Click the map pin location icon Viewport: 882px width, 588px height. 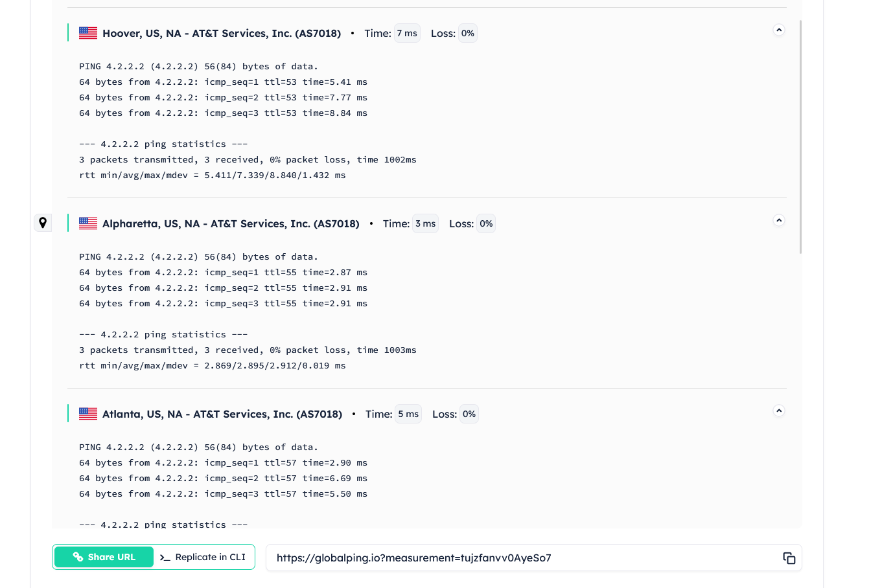[x=43, y=223]
